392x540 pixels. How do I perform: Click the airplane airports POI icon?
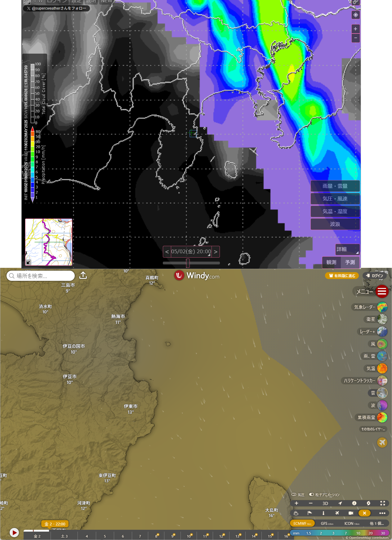[337, 513]
